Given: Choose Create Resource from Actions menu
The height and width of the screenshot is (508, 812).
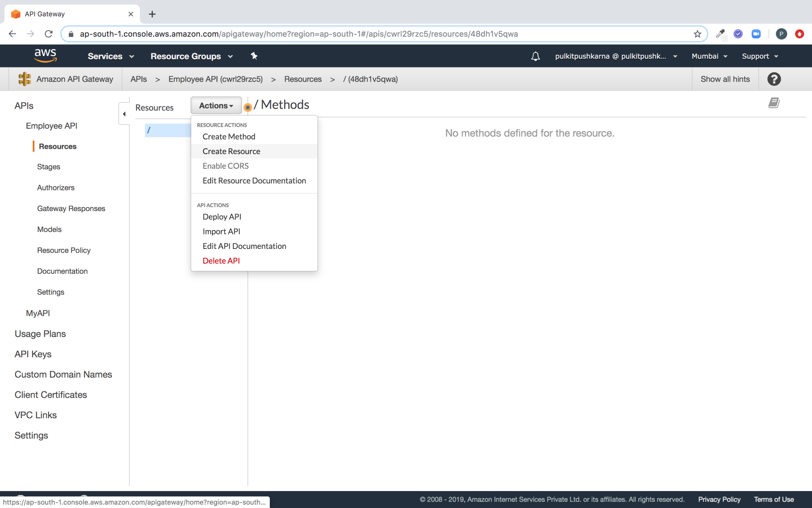Looking at the screenshot, I should (x=231, y=151).
